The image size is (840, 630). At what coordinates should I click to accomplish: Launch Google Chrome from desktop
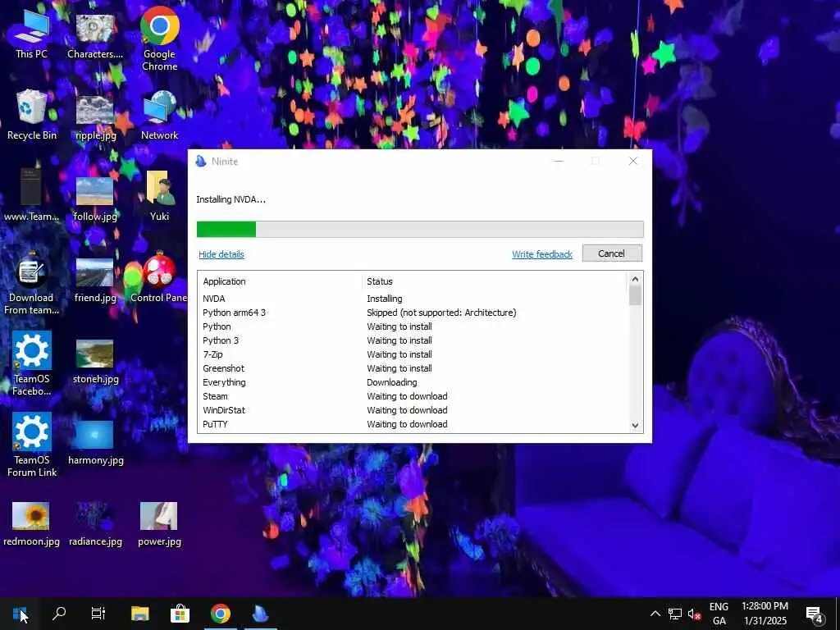(x=159, y=39)
